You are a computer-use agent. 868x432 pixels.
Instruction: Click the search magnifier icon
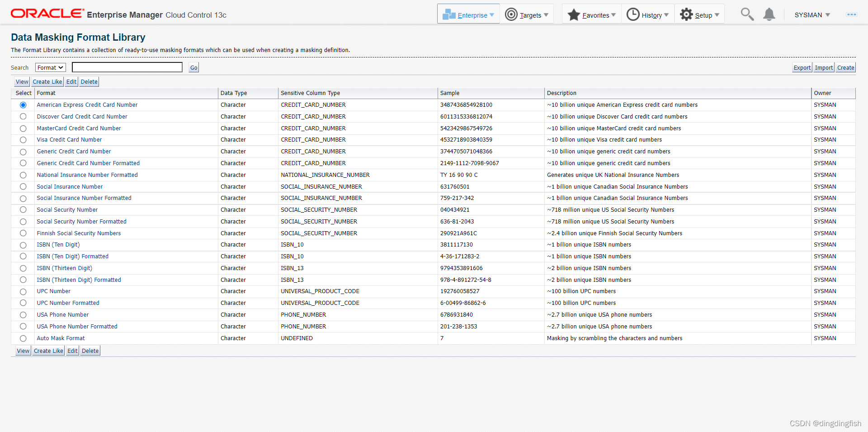[x=747, y=14]
